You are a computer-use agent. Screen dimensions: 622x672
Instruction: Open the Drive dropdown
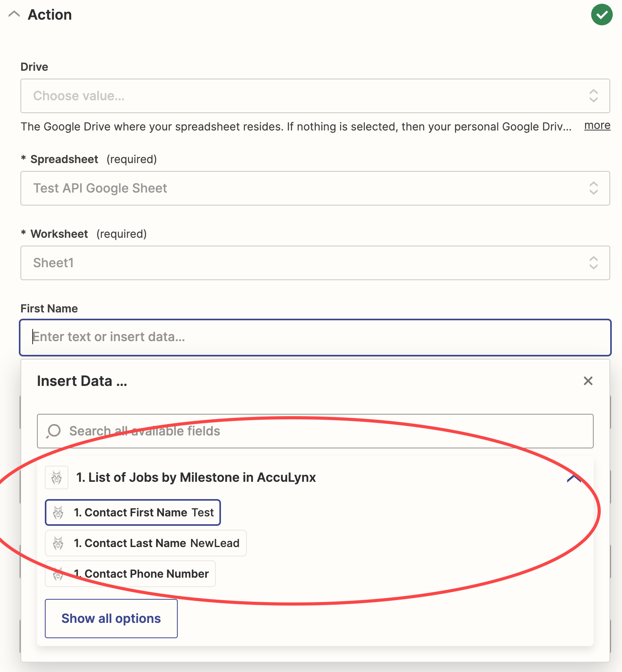click(315, 96)
